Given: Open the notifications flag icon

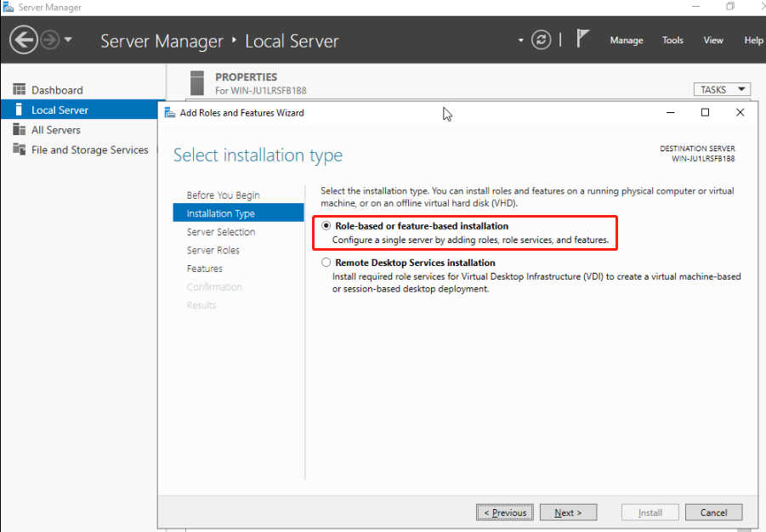Looking at the screenshot, I should pyautogui.click(x=582, y=38).
